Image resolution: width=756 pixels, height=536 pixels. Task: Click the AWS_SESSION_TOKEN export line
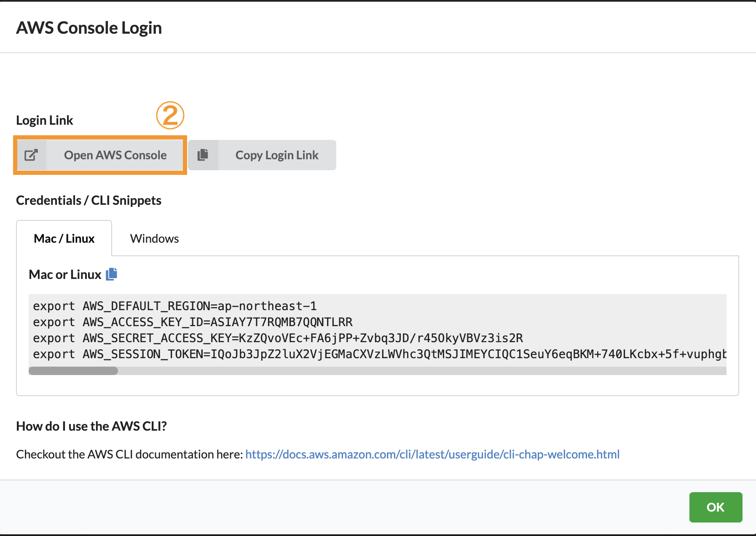pos(380,354)
